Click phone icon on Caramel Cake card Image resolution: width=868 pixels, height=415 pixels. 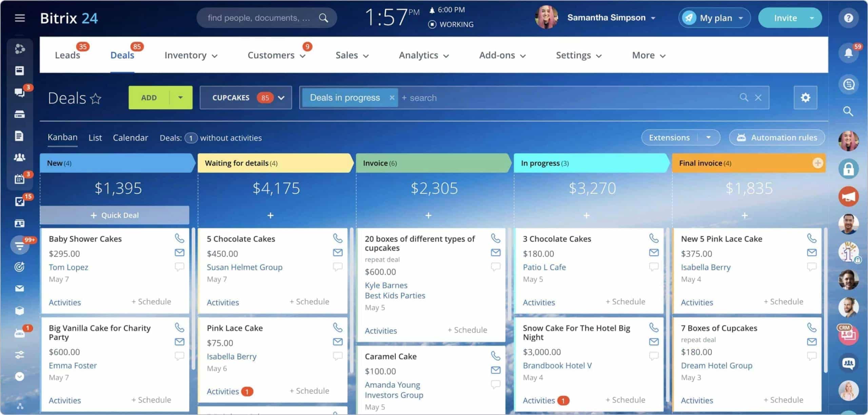495,356
